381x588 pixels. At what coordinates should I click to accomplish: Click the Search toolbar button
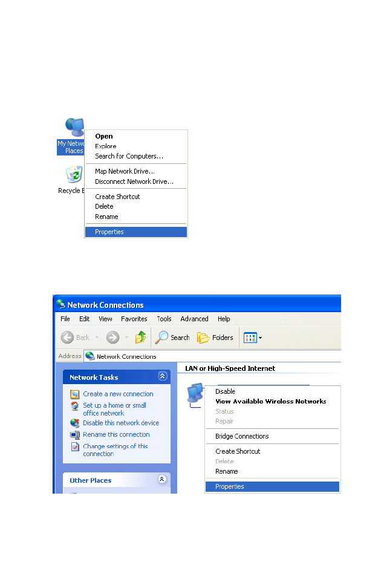pyautogui.click(x=172, y=338)
